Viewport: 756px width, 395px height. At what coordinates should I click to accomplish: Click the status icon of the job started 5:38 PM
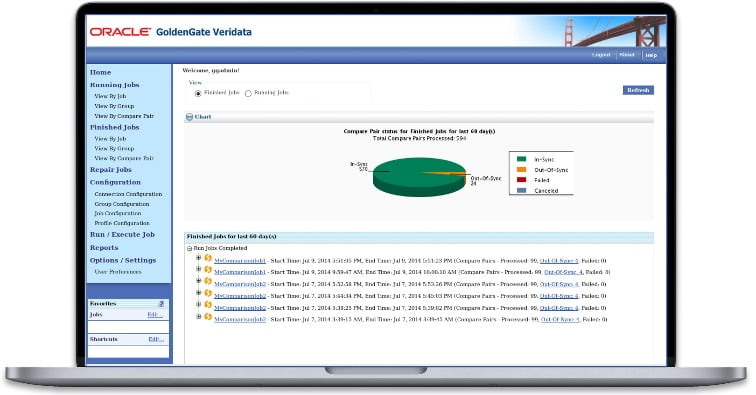pos(208,305)
